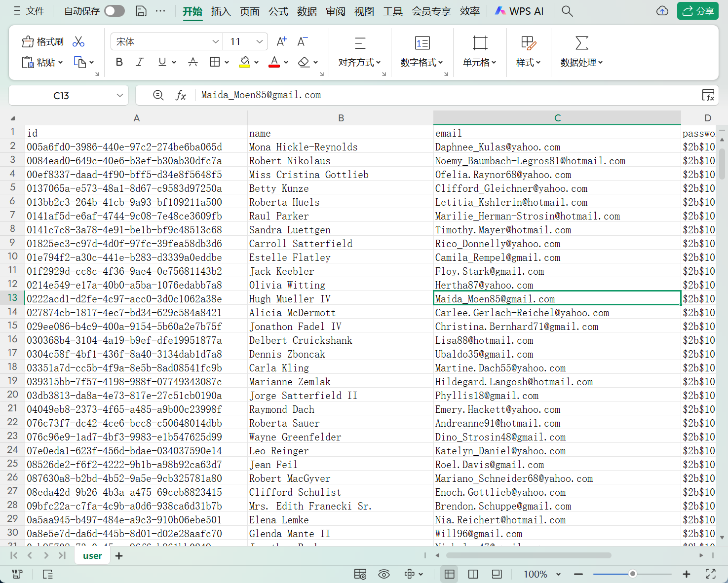Toggle reading mode eye icon
The height and width of the screenshot is (583, 728).
[x=383, y=574]
